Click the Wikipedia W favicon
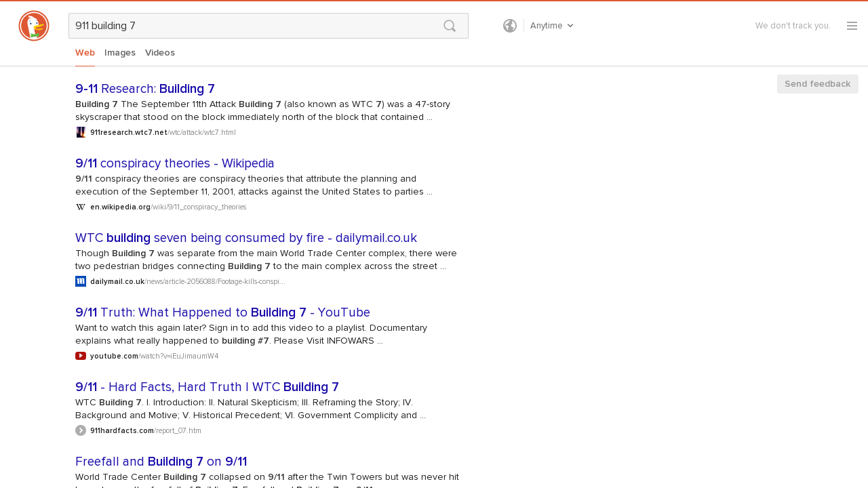The image size is (868, 488). (x=81, y=207)
